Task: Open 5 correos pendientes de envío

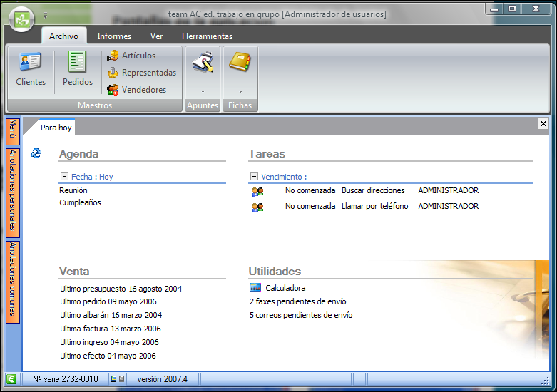Action: pos(301,315)
